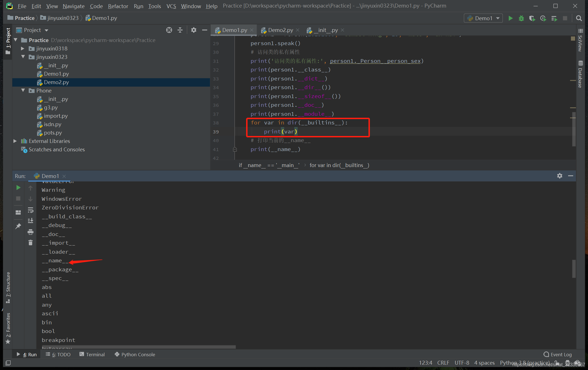Viewport: 588px width, 370px height.
Task: Open the File menu
Action: [x=22, y=6]
